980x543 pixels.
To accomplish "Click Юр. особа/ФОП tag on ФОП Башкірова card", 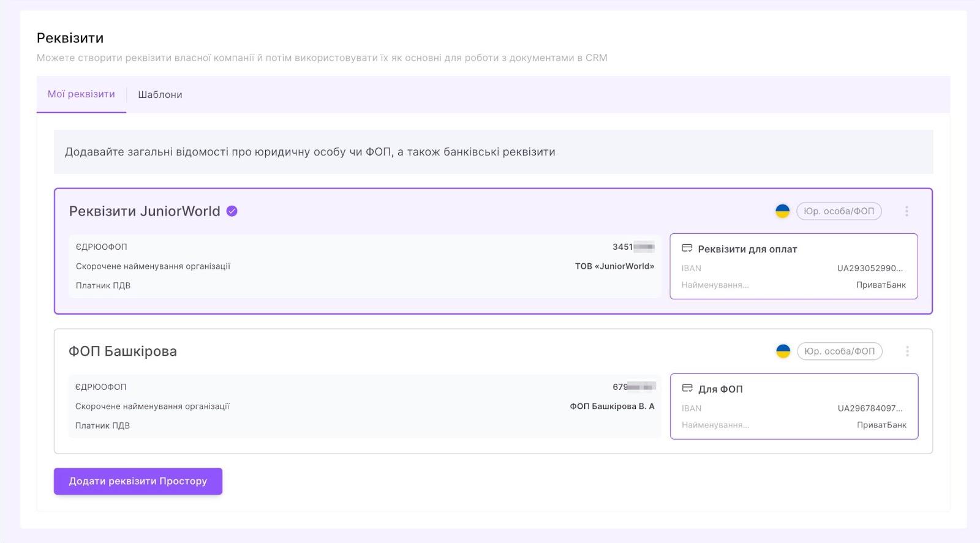I will tap(839, 351).
